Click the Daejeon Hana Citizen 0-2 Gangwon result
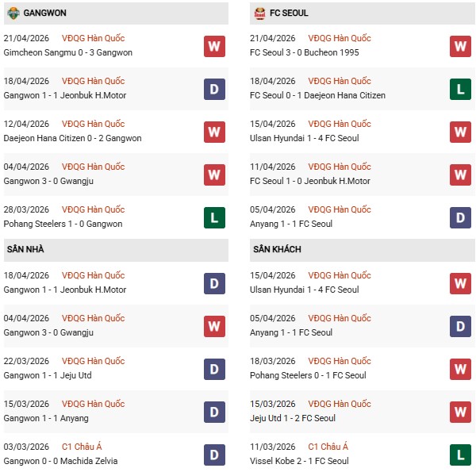Screen dimensions: 476x472 click(74, 138)
